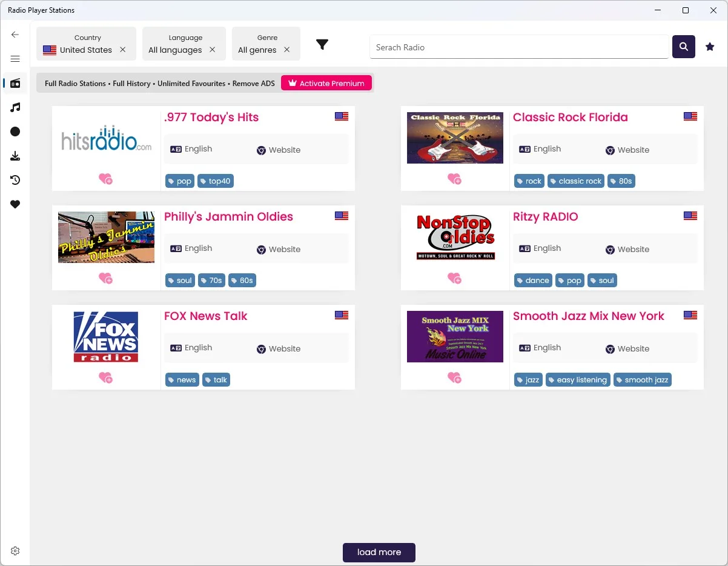The image size is (728, 566).
Task: Click the top40 tag
Action: click(216, 181)
